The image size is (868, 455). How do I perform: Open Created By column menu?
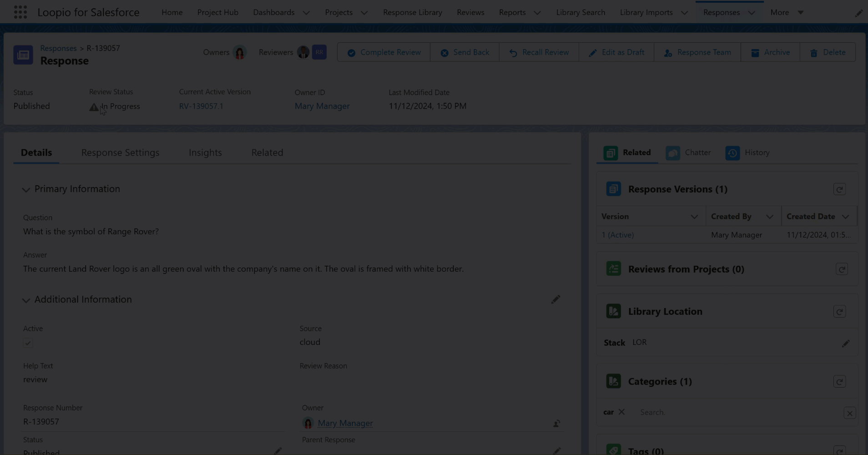click(769, 217)
